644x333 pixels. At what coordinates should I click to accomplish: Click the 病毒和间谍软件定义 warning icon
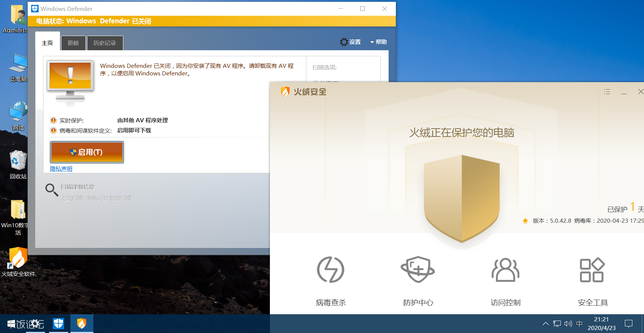pos(54,130)
